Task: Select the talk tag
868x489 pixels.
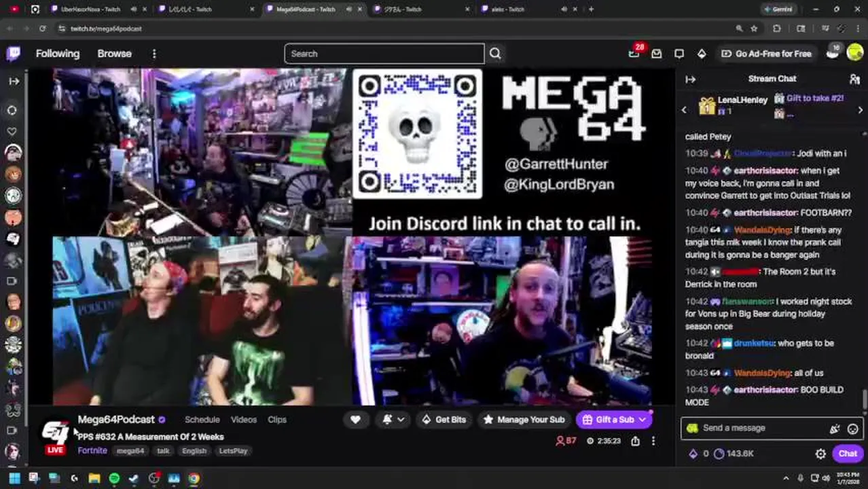Action: pos(163,451)
